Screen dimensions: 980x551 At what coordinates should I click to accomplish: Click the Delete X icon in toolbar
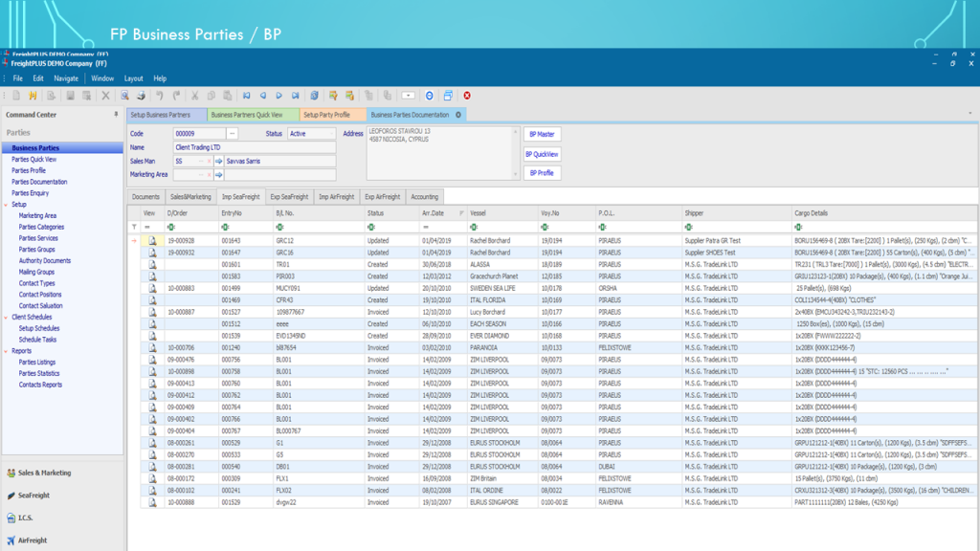[106, 96]
